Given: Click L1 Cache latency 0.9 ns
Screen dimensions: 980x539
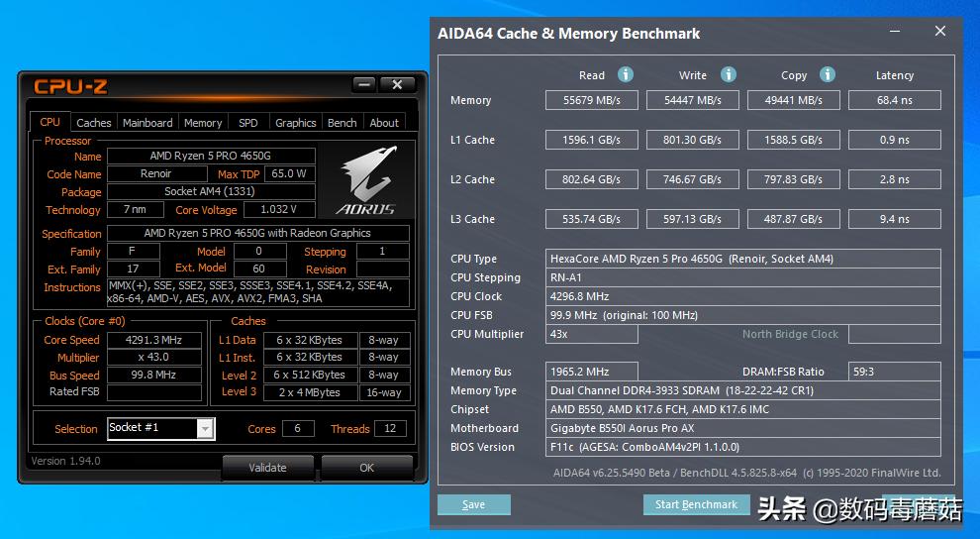Looking at the screenshot, I should [x=895, y=140].
